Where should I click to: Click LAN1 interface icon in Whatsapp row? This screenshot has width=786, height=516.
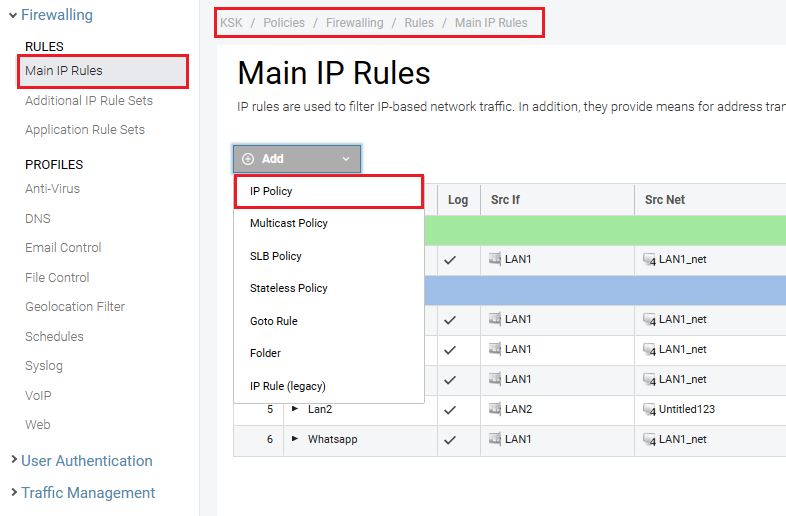coord(495,439)
